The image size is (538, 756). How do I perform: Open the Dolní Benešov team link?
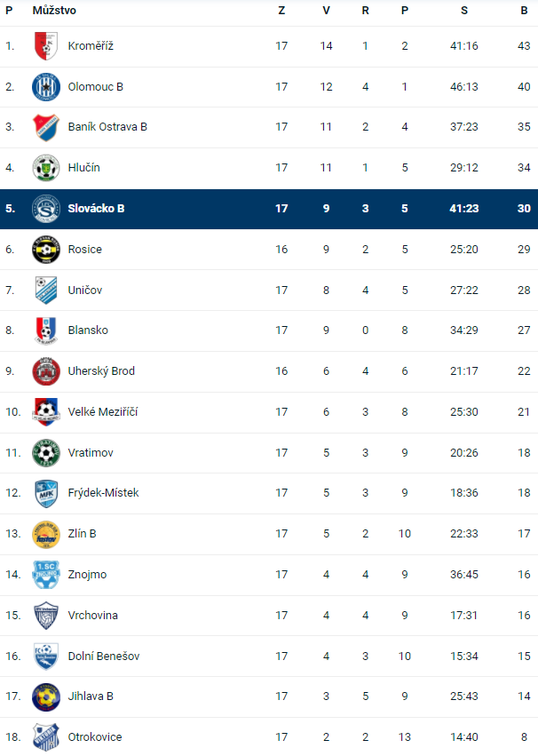[103, 657]
